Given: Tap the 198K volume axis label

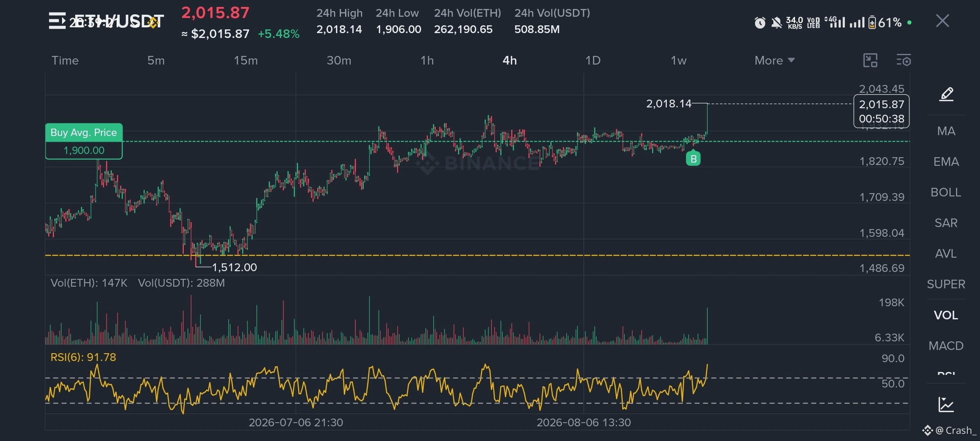Looking at the screenshot, I should [891, 303].
